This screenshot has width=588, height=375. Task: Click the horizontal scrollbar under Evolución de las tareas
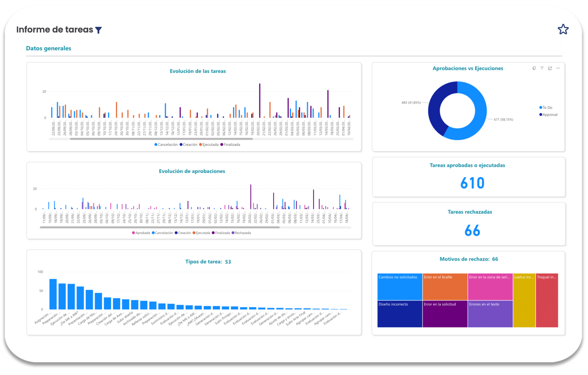(x=161, y=139)
